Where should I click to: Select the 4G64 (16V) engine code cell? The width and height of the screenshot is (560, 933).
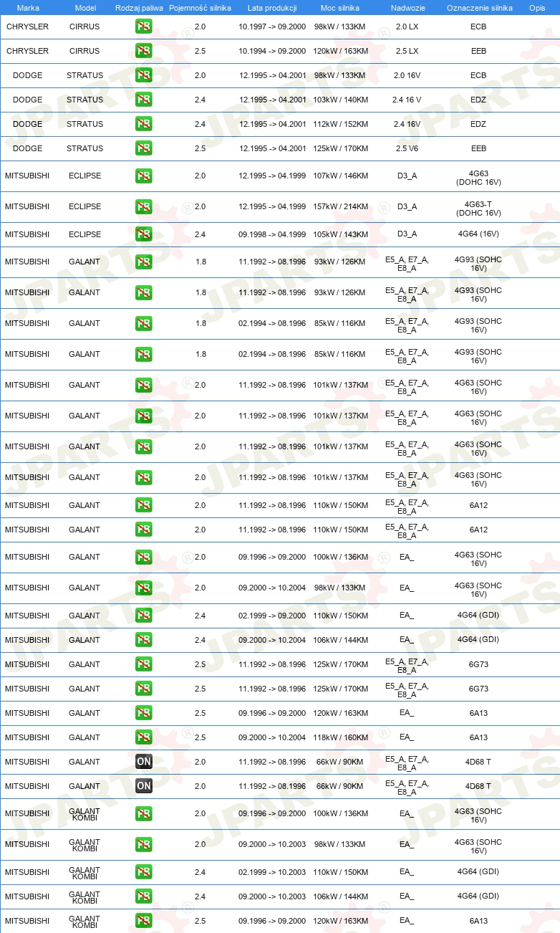coord(478,234)
